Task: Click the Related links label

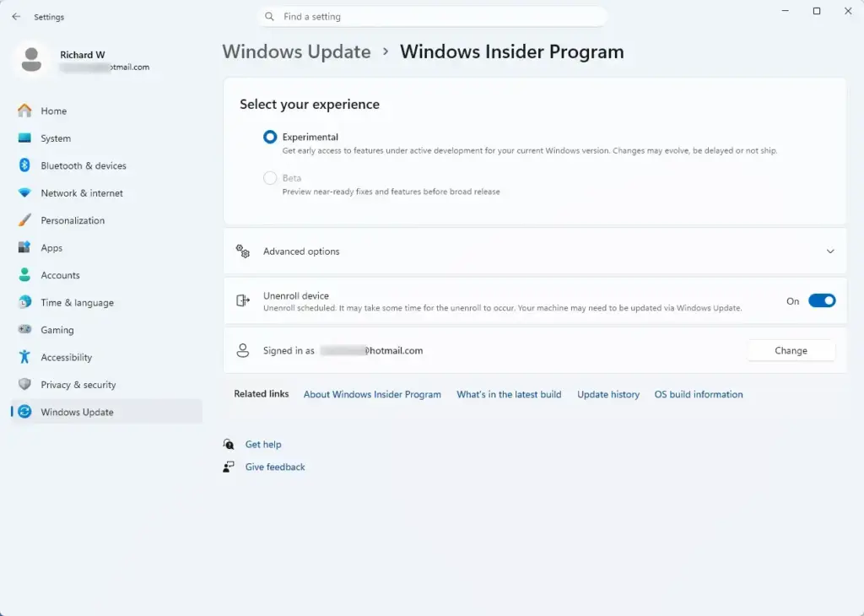Action: [x=262, y=393]
